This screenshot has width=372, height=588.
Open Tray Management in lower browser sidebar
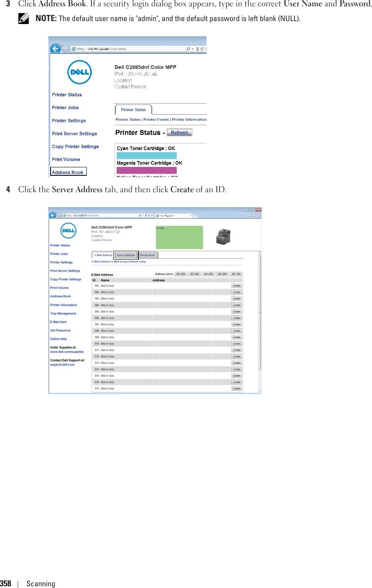(63, 314)
